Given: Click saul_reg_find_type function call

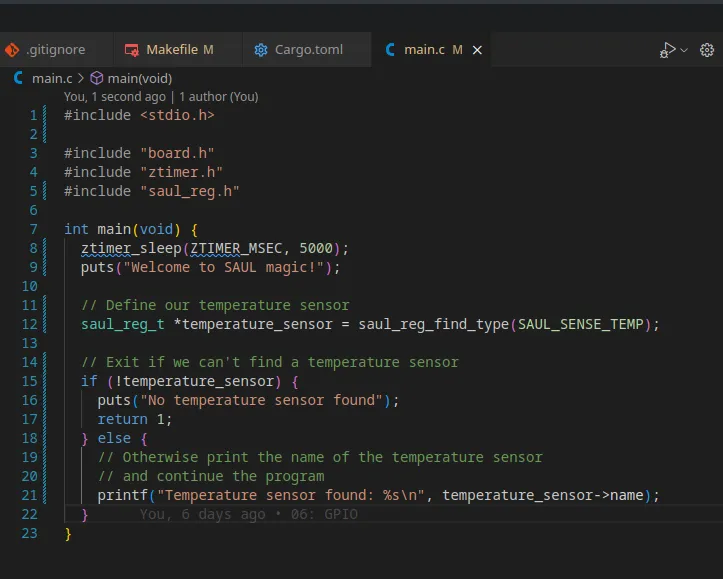Looking at the screenshot, I should (433, 325).
